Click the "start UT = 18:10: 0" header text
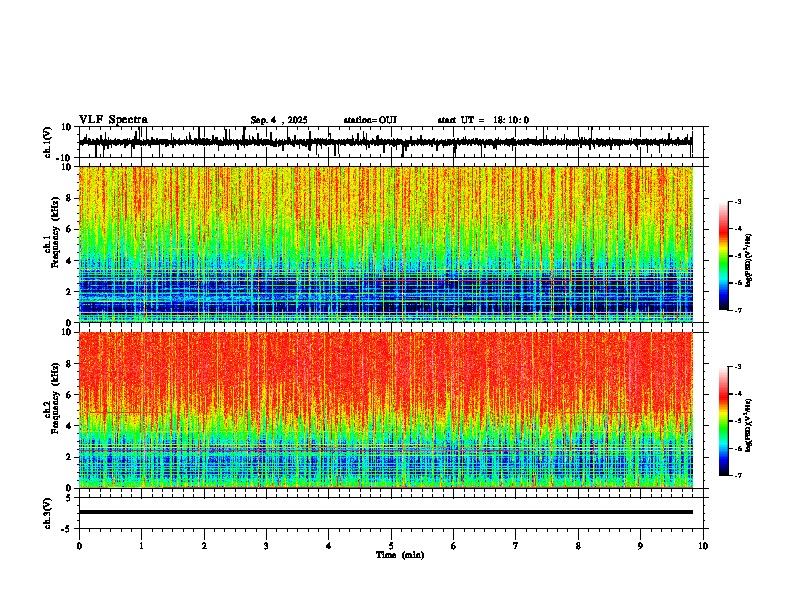This screenshot has width=792, height=612. [x=483, y=120]
